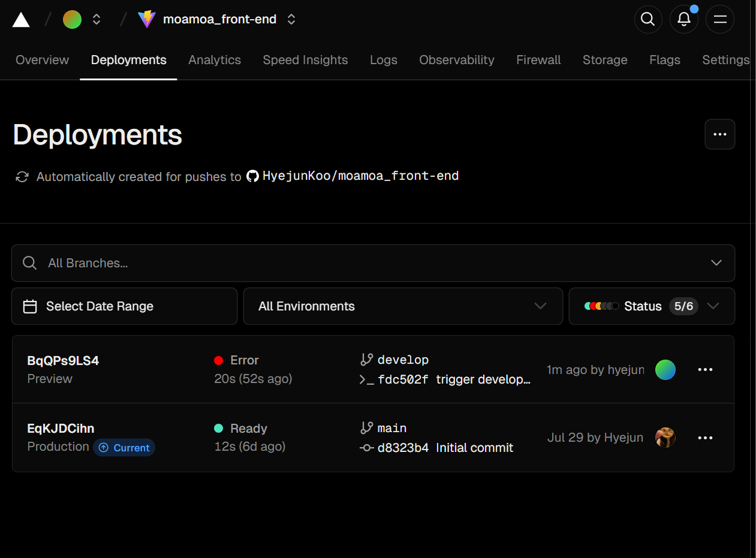Open the search magnifier button in header
Viewport: 756px width, 558px height.
(648, 19)
